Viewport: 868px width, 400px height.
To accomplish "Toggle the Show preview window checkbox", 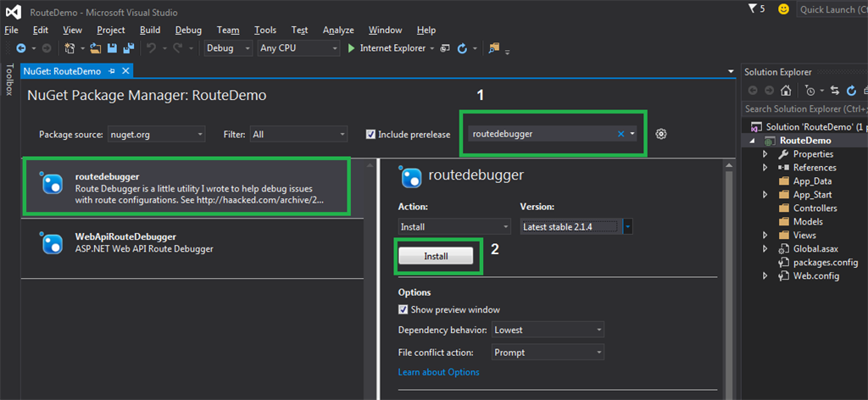I will click(403, 309).
